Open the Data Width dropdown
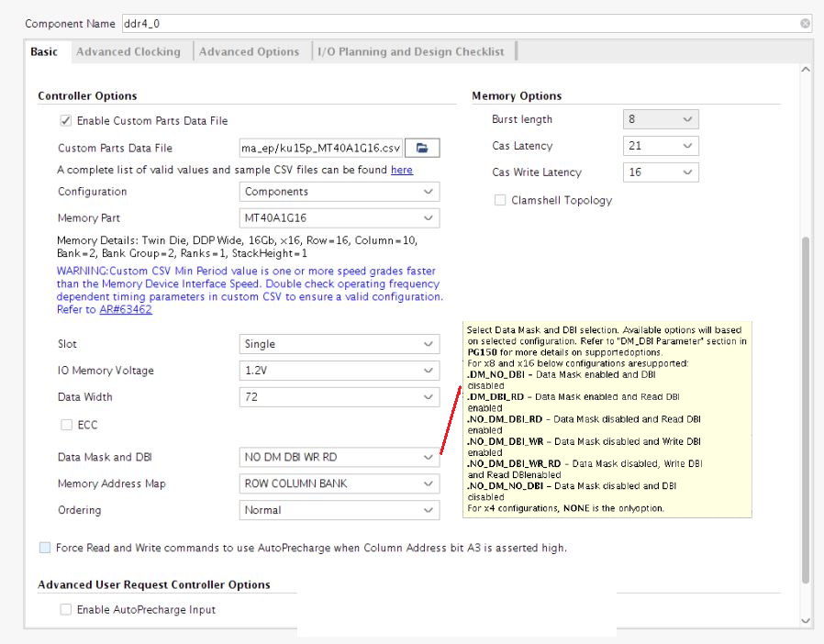Viewport: 824px width, 644px height. [339, 397]
